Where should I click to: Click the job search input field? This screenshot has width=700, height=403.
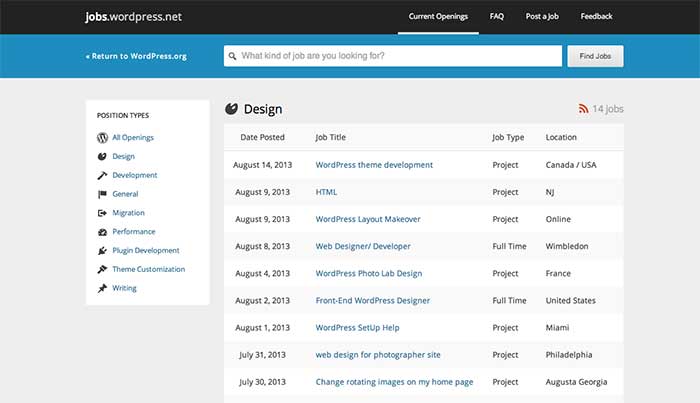(393, 56)
